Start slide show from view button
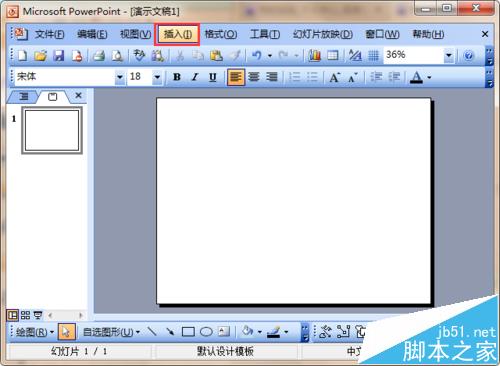The image size is (500, 366). (38, 315)
